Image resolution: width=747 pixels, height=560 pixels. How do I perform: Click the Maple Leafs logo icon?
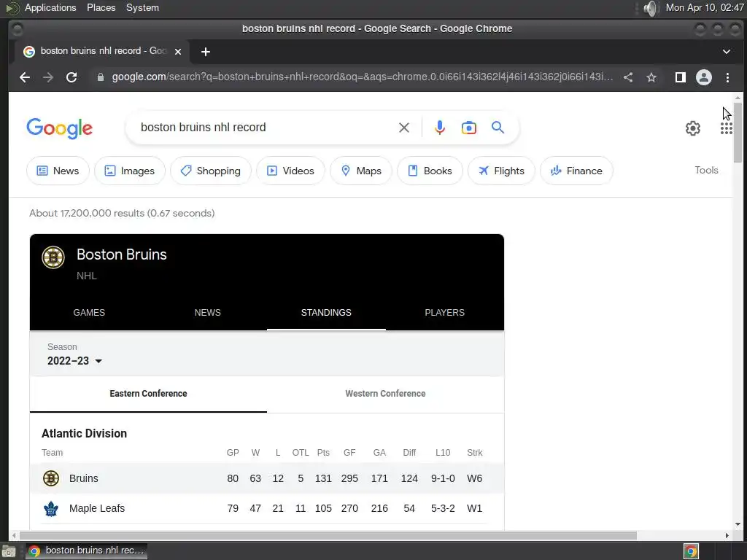pos(51,508)
